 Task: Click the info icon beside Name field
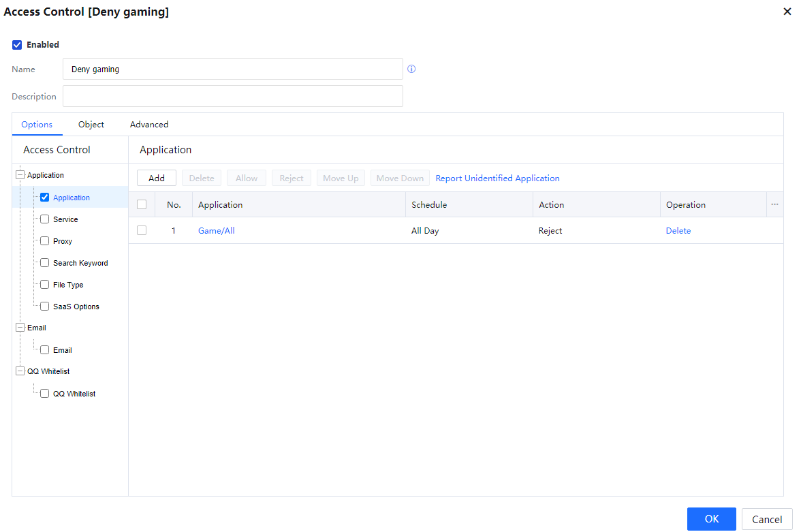(411, 69)
